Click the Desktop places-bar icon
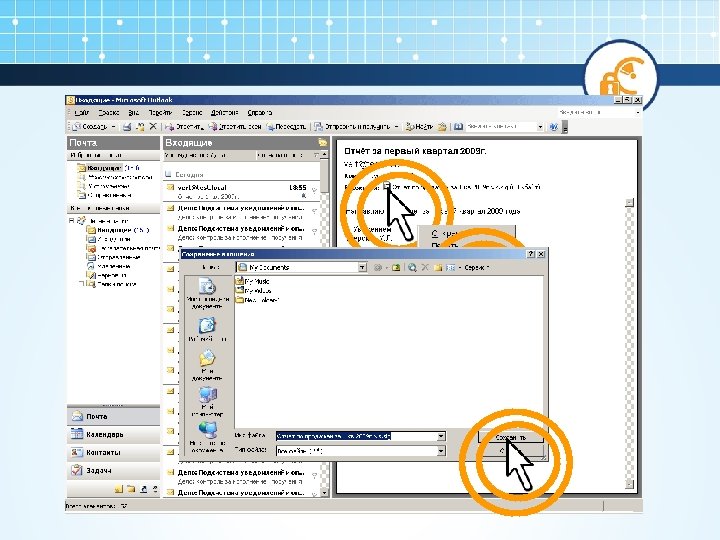This screenshot has height=540, width=720. [208, 329]
